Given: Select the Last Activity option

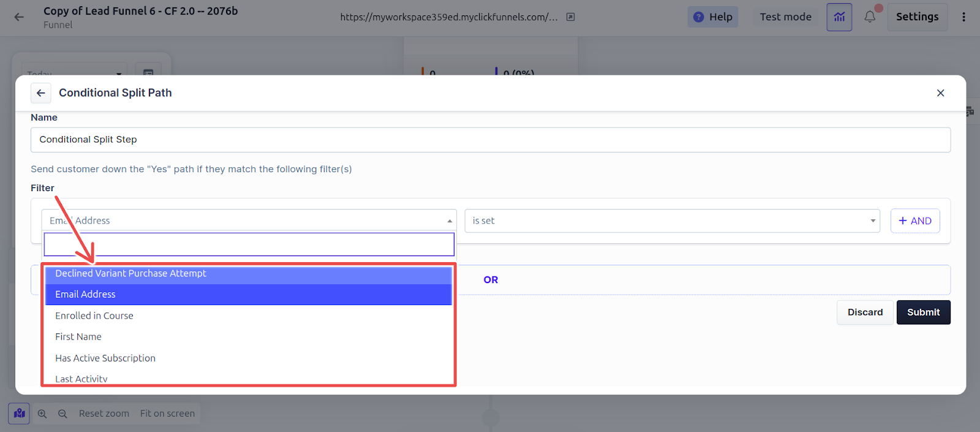Looking at the screenshot, I should pos(249,378).
